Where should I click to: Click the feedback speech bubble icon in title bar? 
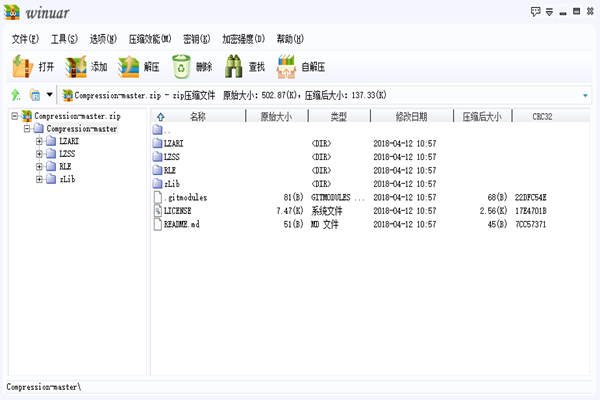(535, 12)
